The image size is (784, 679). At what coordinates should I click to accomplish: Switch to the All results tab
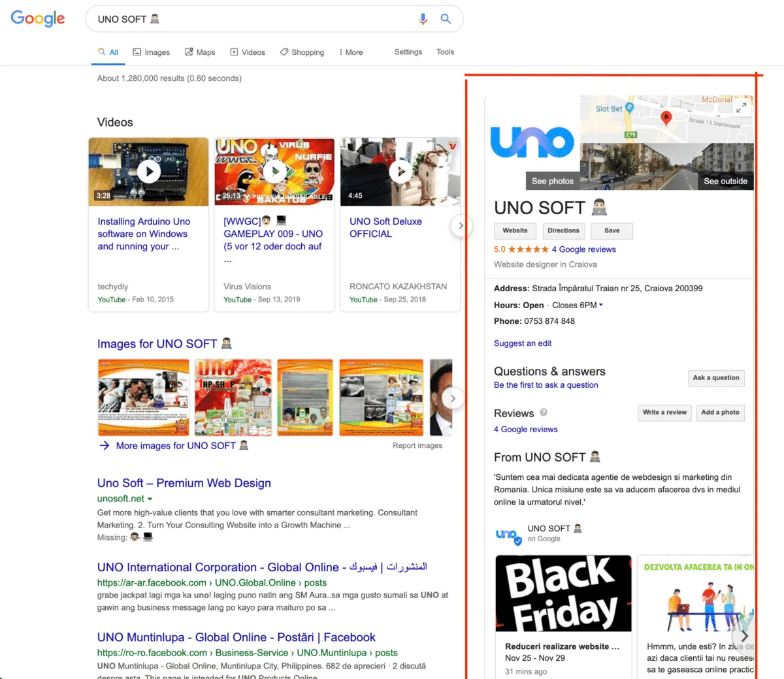tap(108, 52)
